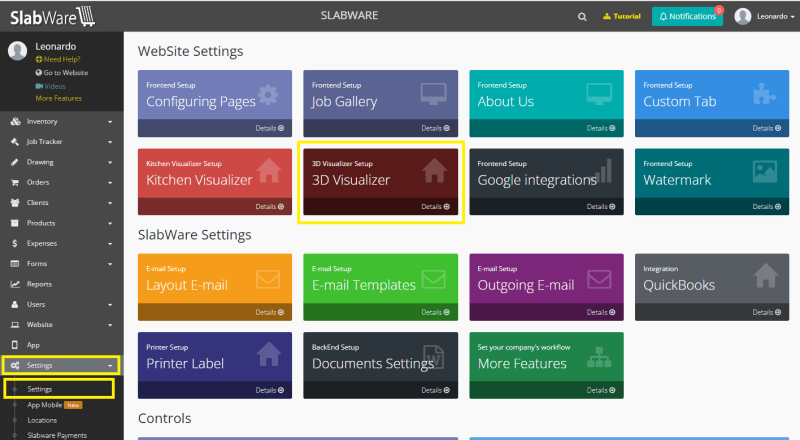
Task: Open the Leonardo user dropdown in header
Action: tap(764, 16)
